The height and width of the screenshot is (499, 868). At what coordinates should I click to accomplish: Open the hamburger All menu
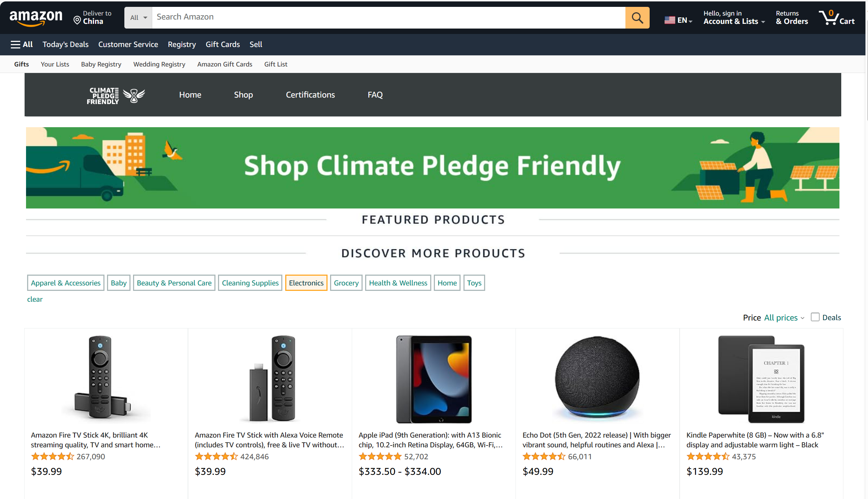(22, 44)
